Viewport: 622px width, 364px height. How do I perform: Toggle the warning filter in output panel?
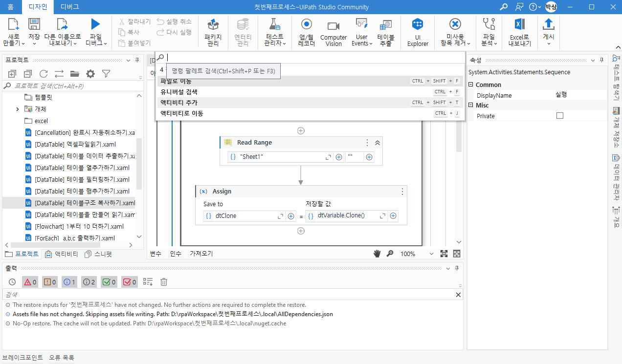(50, 282)
